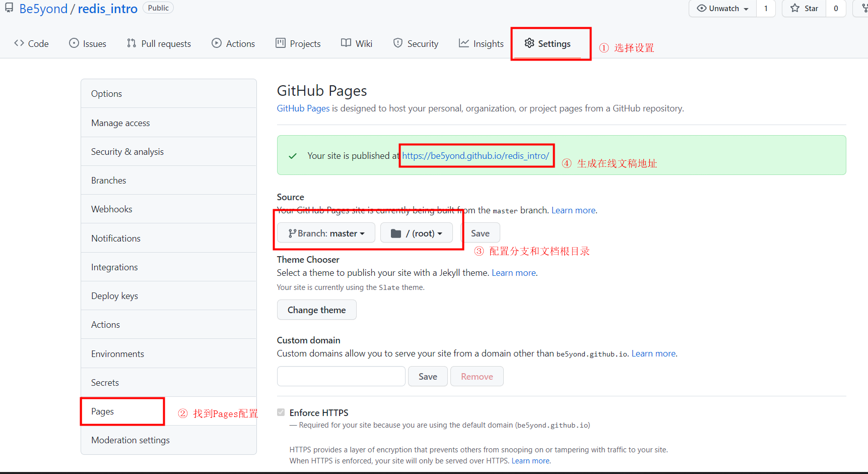The height and width of the screenshot is (474, 868).
Task: Click the Custom domain input field
Action: tap(341, 376)
